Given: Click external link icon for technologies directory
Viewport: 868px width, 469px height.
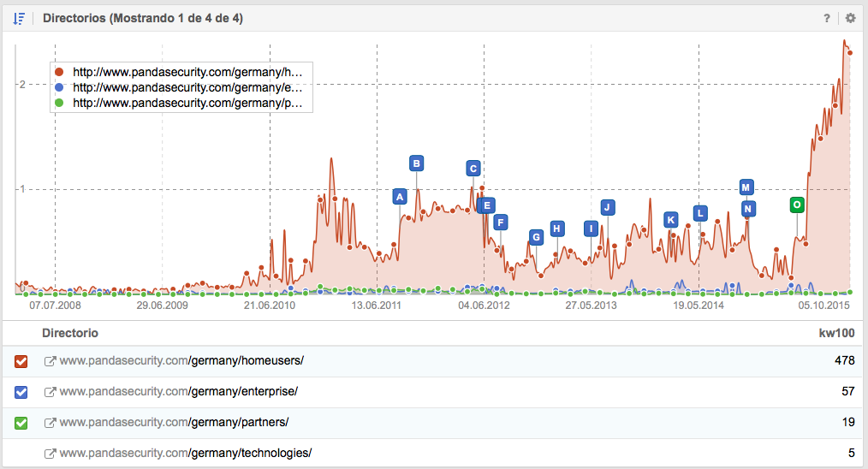Looking at the screenshot, I should pyautogui.click(x=50, y=454).
